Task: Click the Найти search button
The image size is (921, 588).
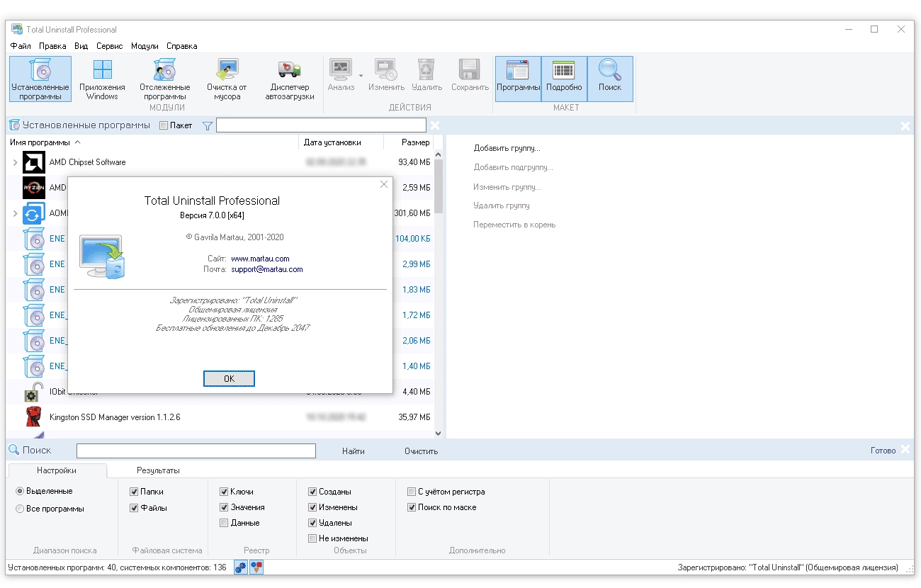Action: click(x=353, y=451)
